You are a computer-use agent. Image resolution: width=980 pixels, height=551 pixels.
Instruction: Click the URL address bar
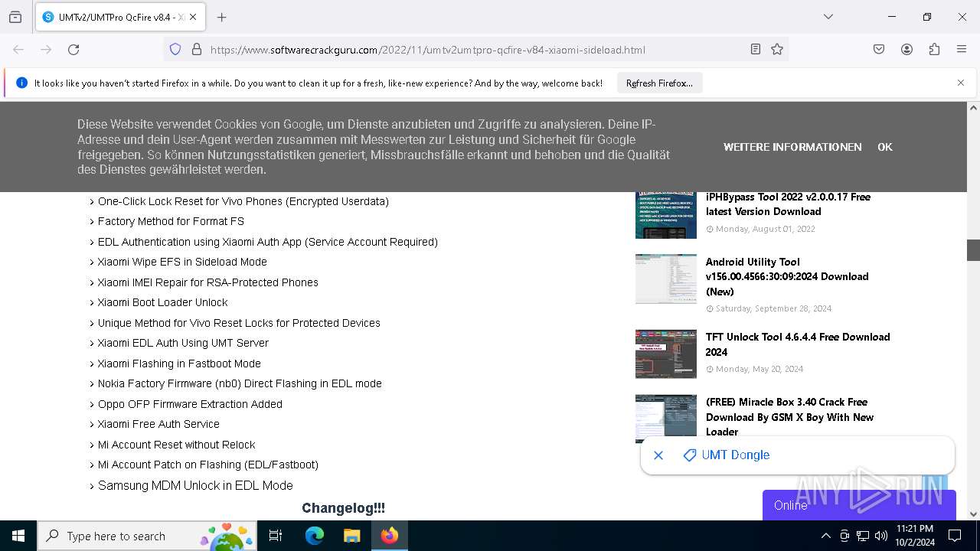pos(475,49)
